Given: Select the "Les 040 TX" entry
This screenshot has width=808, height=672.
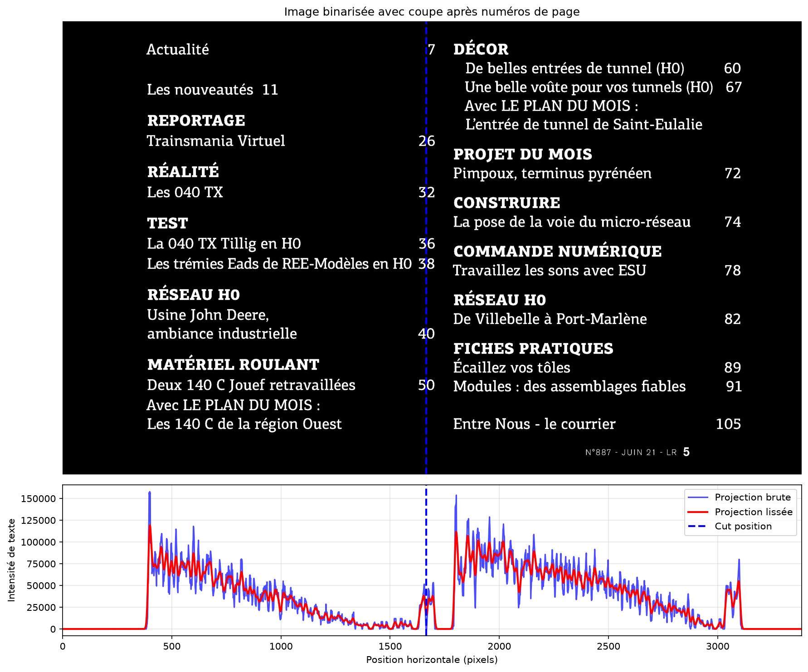Looking at the screenshot, I should pyautogui.click(x=185, y=193).
